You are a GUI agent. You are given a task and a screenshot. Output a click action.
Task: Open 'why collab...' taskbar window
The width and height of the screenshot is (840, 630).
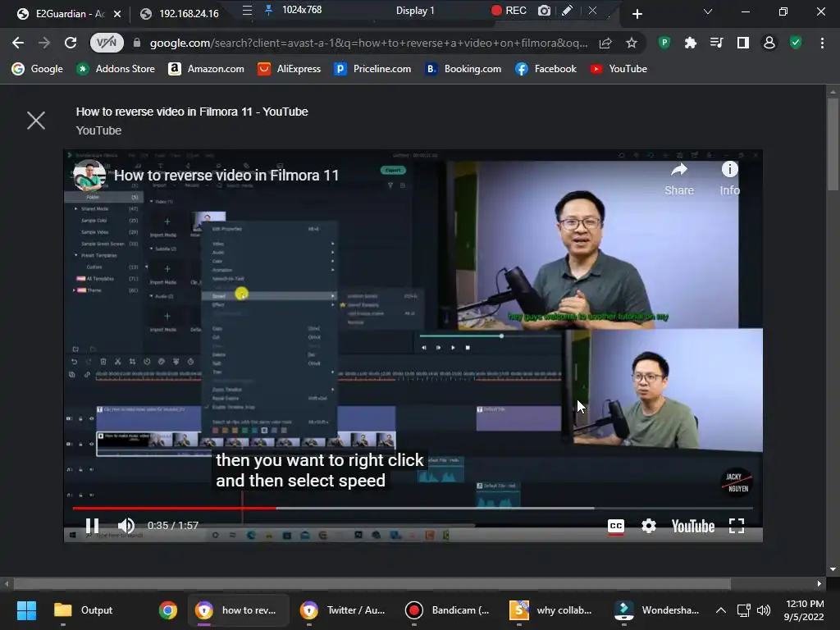click(552, 609)
